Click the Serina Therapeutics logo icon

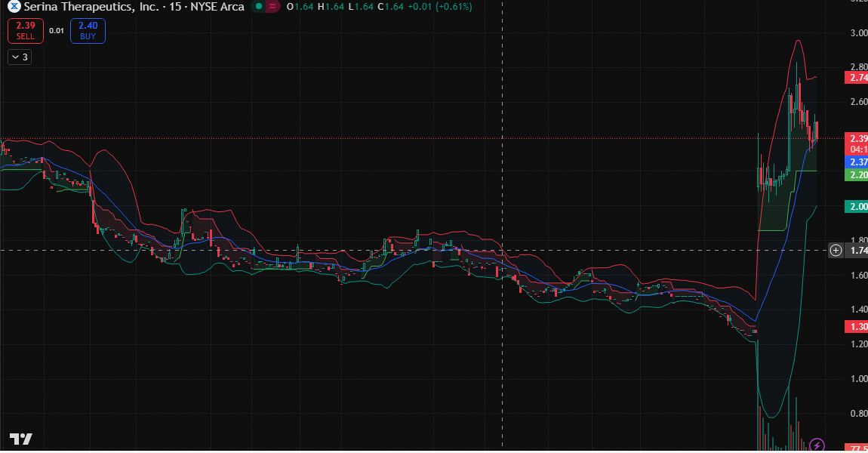coord(14,7)
